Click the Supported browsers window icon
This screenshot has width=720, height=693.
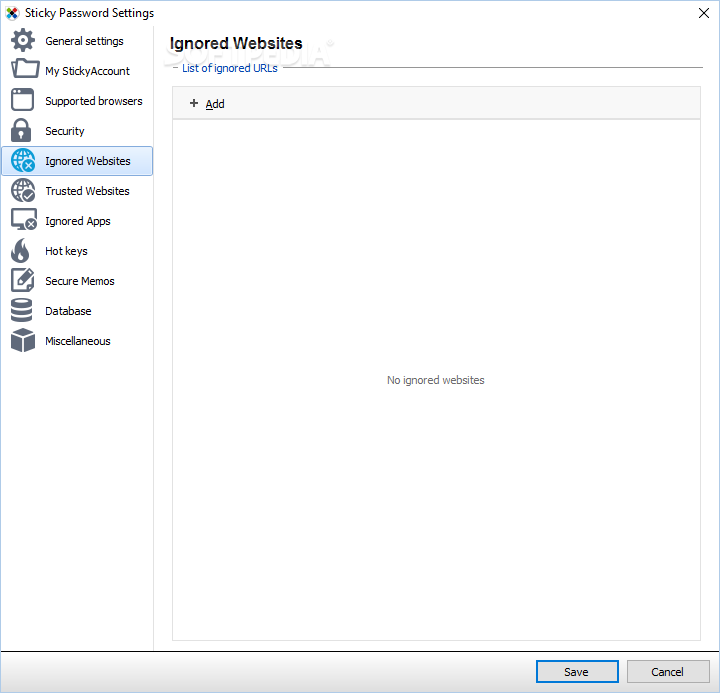coord(22,100)
